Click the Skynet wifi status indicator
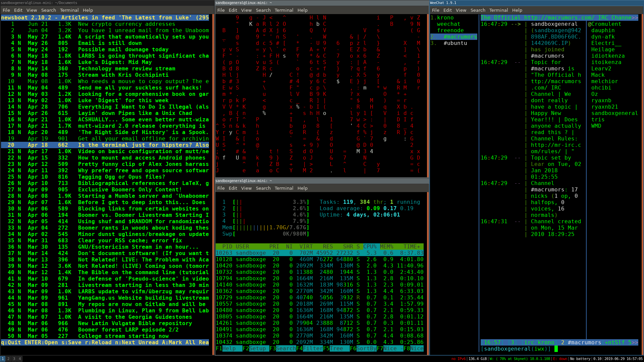 point(520,359)
